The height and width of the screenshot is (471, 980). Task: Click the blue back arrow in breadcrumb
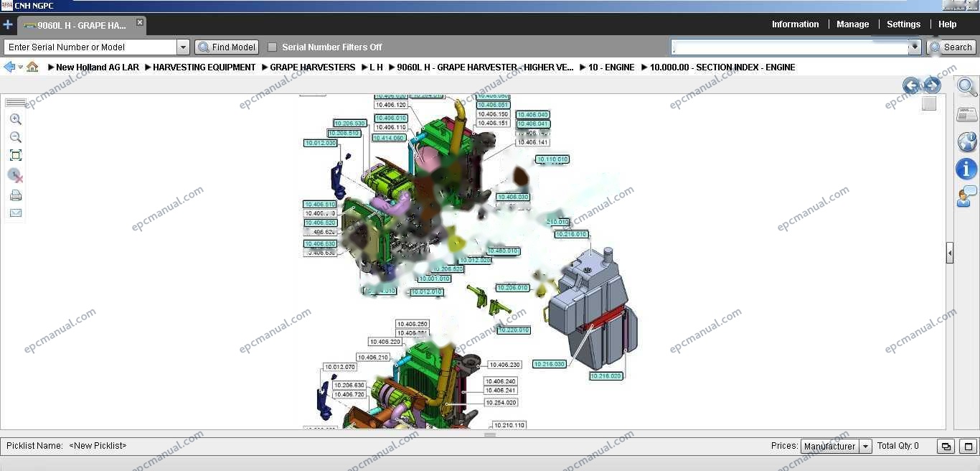[9, 67]
